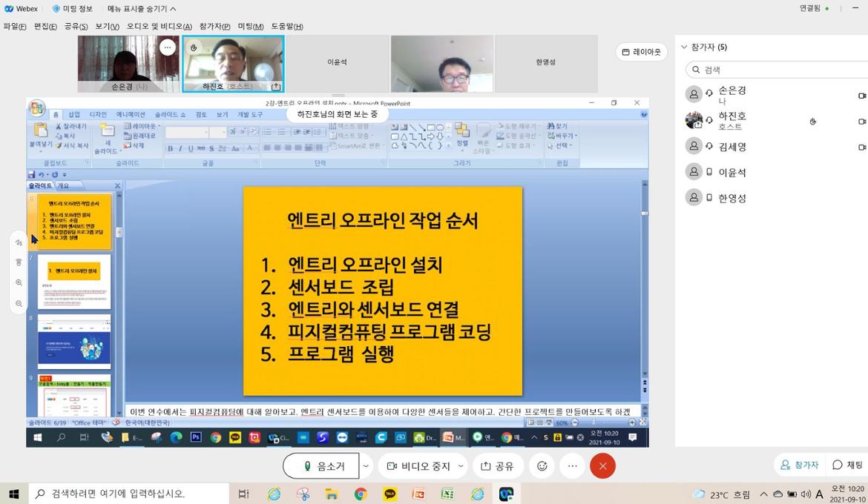Select the 이윤석 video tile

[337, 64]
